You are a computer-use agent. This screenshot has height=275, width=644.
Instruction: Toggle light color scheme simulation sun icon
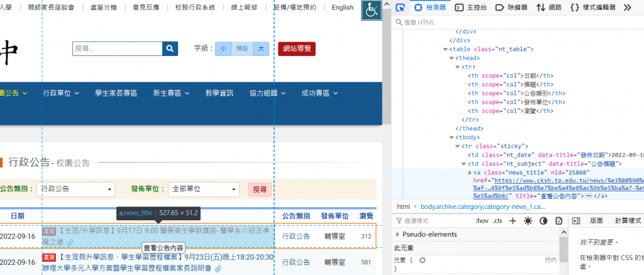(x=528, y=221)
